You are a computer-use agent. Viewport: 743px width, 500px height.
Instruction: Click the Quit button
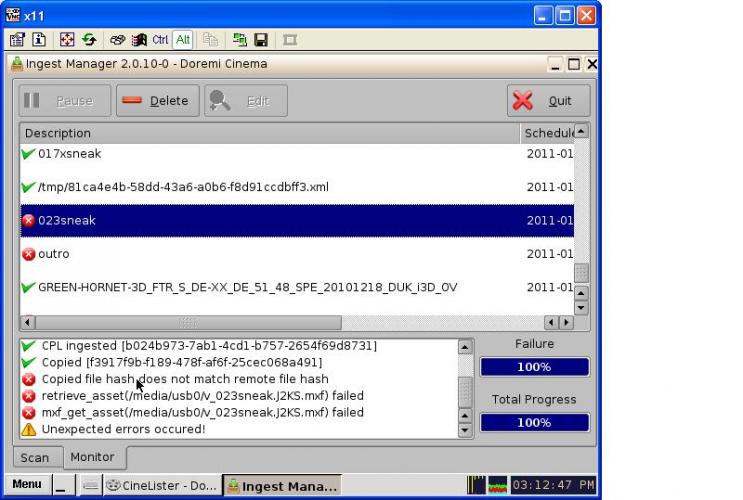pos(548,101)
